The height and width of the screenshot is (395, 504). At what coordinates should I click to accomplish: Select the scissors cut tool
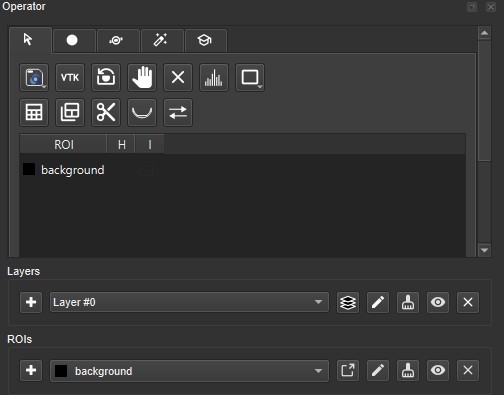(x=106, y=112)
